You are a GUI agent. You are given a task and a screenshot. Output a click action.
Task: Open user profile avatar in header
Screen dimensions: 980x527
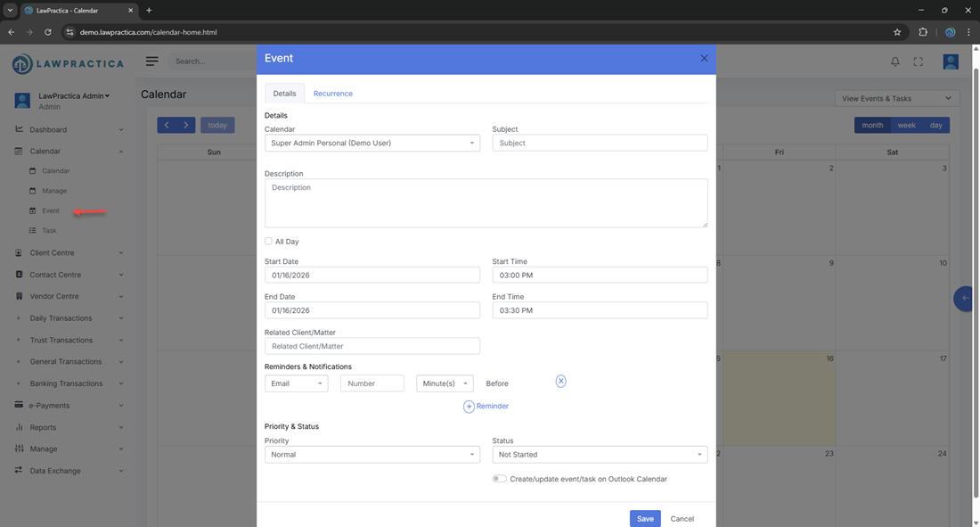pyautogui.click(x=951, y=62)
